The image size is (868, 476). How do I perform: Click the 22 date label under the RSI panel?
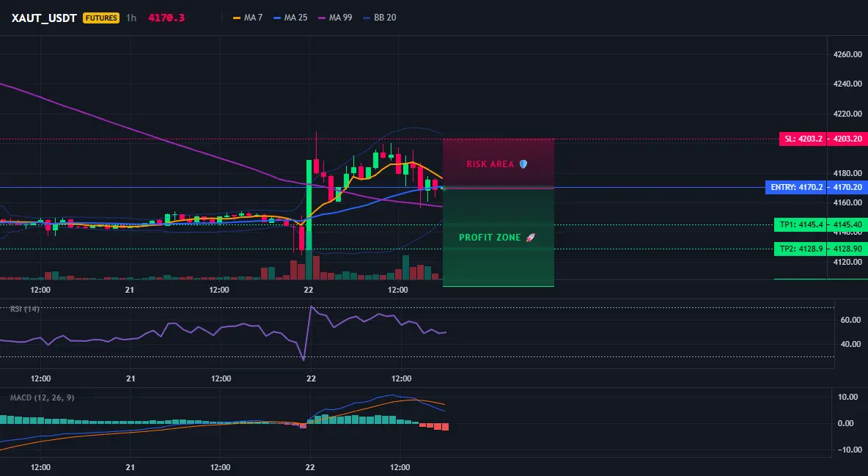tap(311, 378)
